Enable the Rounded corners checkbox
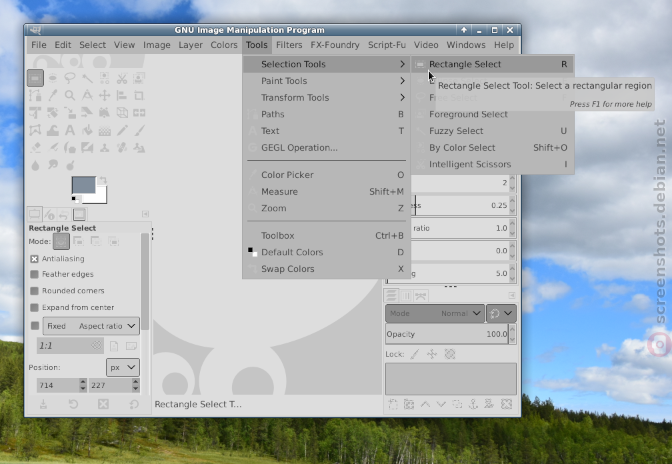 (34, 291)
